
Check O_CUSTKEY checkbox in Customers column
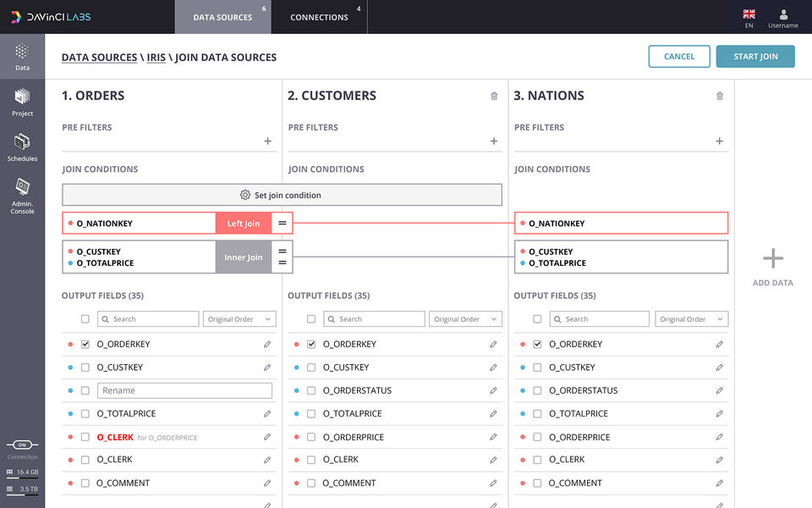point(311,367)
